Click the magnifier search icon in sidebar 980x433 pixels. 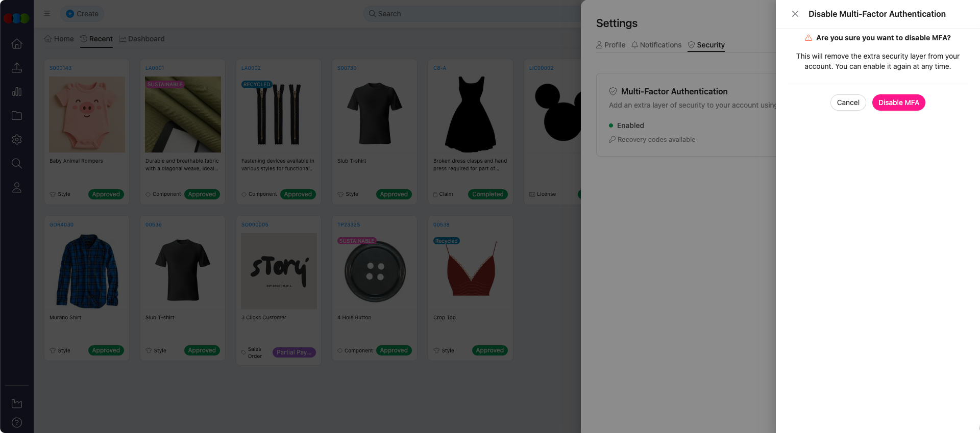[17, 163]
